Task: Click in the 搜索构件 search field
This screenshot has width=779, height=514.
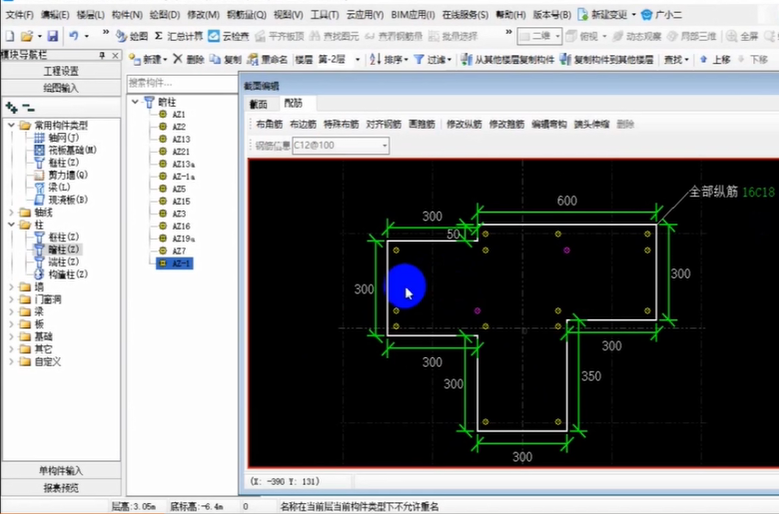Action: pyautogui.click(x=182, y=83)
